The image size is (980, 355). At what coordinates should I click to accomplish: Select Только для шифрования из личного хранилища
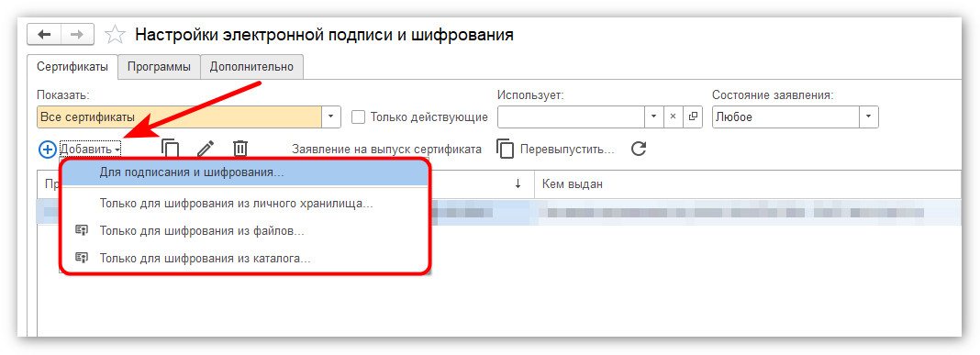[x=245, y=204]
